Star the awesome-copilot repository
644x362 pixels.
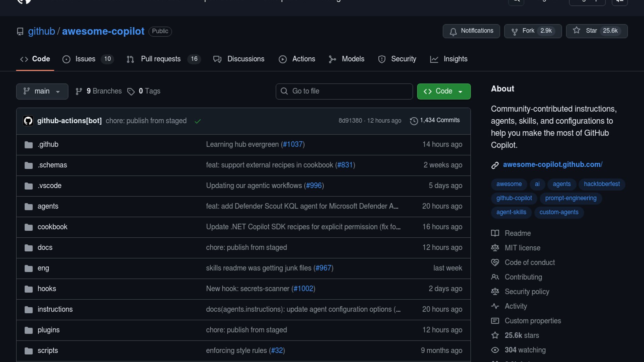point(591,31)
